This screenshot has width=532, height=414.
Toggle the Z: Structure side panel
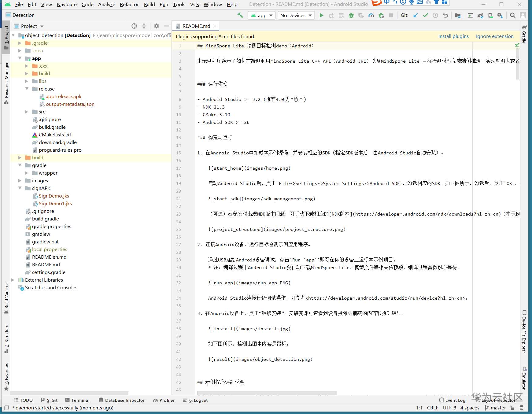(x=6, y=339)
